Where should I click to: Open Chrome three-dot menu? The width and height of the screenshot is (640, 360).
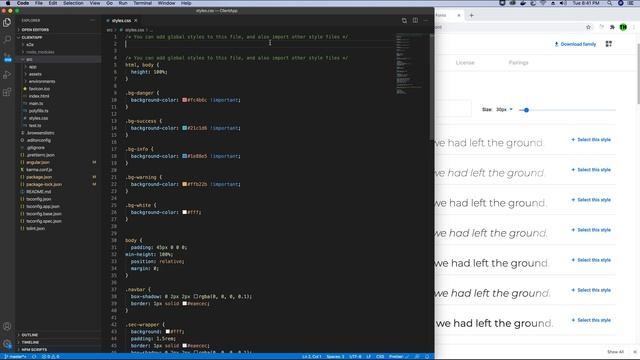(x=634, y=27)
